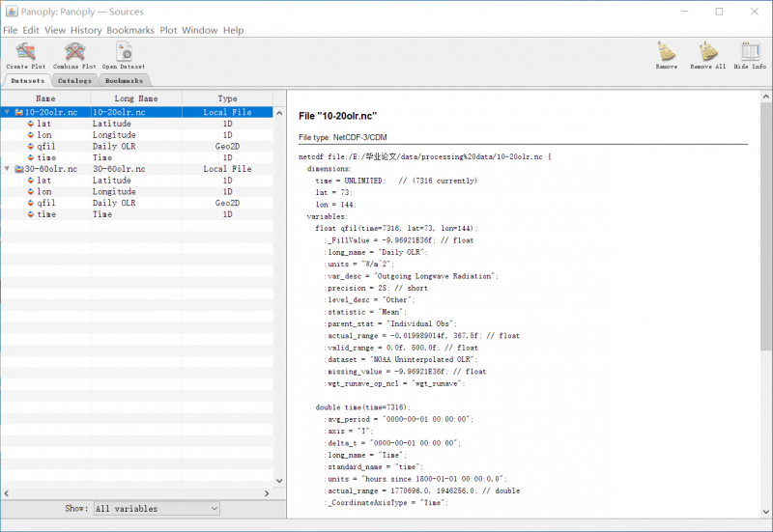Switch to the Bookmarks tab

124,81
